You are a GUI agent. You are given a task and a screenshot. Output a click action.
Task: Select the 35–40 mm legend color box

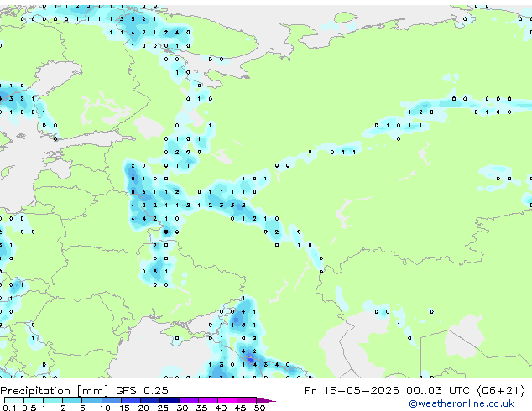coord(208,400)
